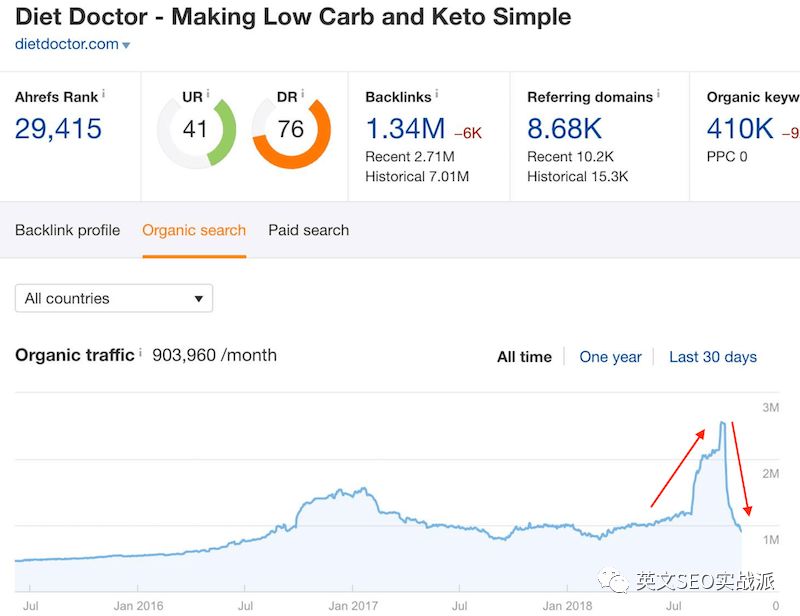The height and width of the screenshot is (616, 800).
Task: Click the Referring domains heading
Action: [590, 97]
